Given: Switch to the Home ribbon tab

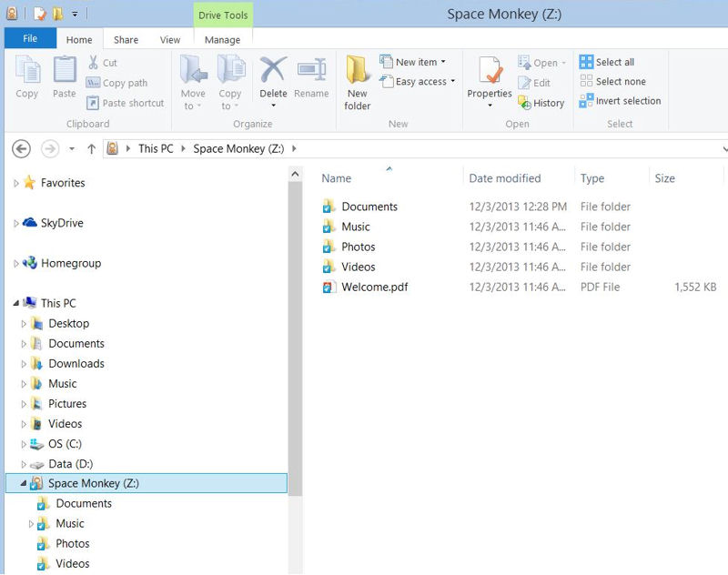Looking at the screenshot, I should [79, 40].
